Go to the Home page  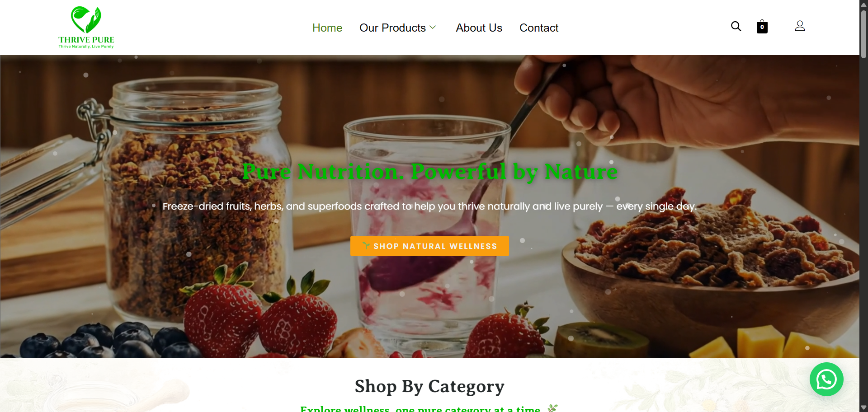click(327, 28)
